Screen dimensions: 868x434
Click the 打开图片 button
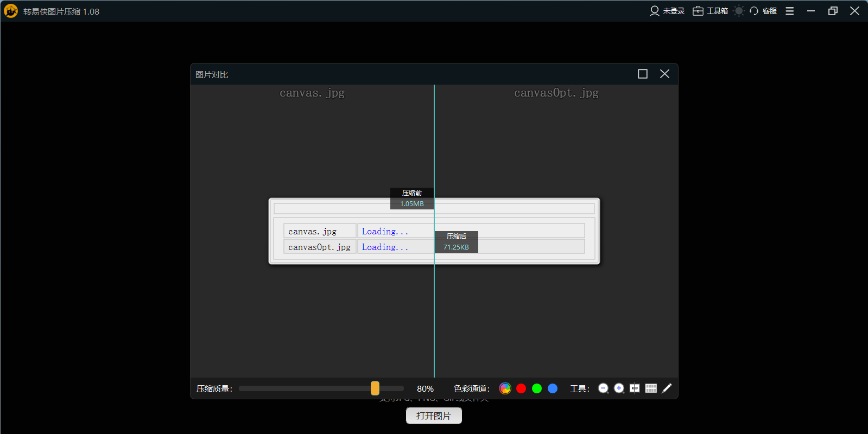pyautogui.click(x=434, y=416)
